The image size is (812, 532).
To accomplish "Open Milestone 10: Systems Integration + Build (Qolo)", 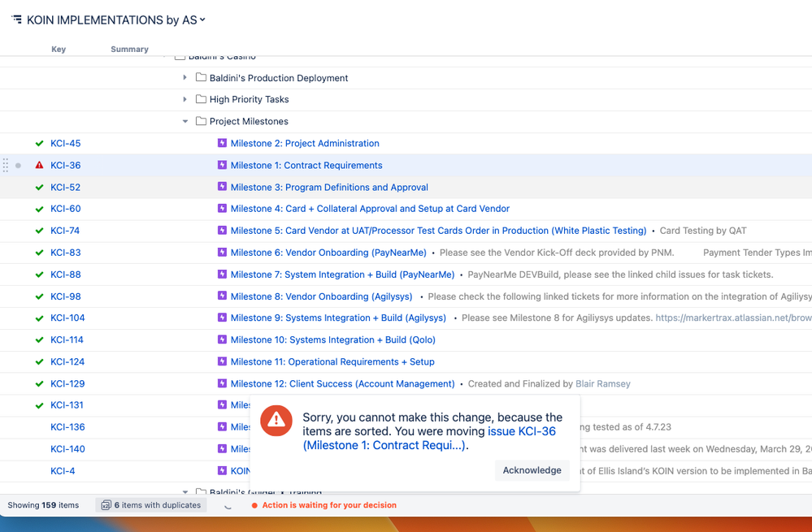I will click(x=333, y=340).
